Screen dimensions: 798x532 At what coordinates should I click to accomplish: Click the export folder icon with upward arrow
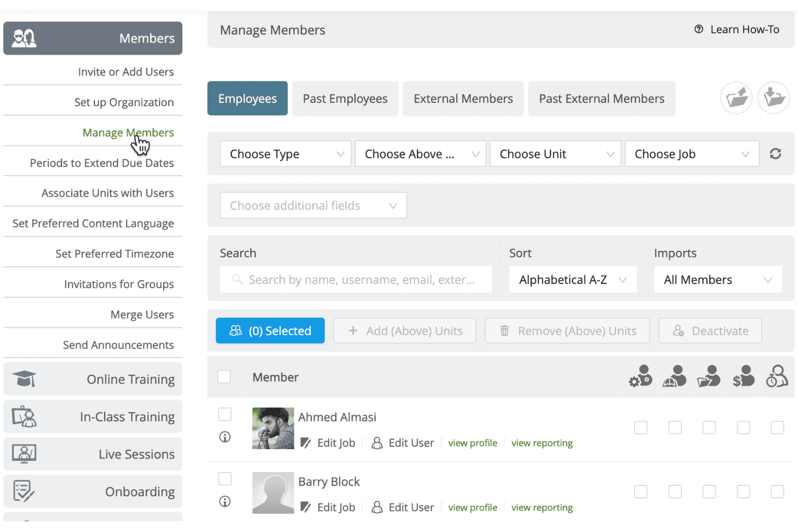737,98
